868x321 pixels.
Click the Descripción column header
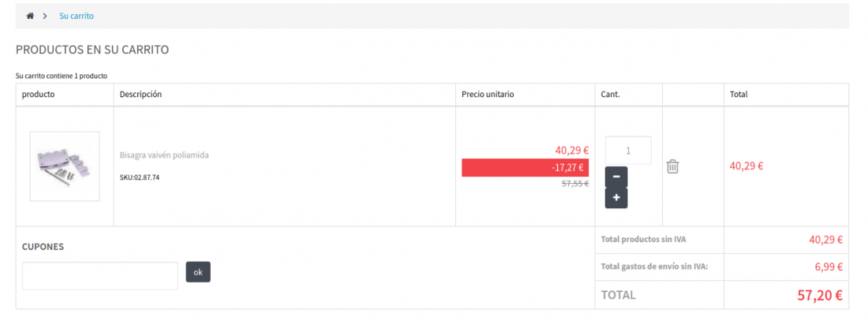click(x=140, y=94)
